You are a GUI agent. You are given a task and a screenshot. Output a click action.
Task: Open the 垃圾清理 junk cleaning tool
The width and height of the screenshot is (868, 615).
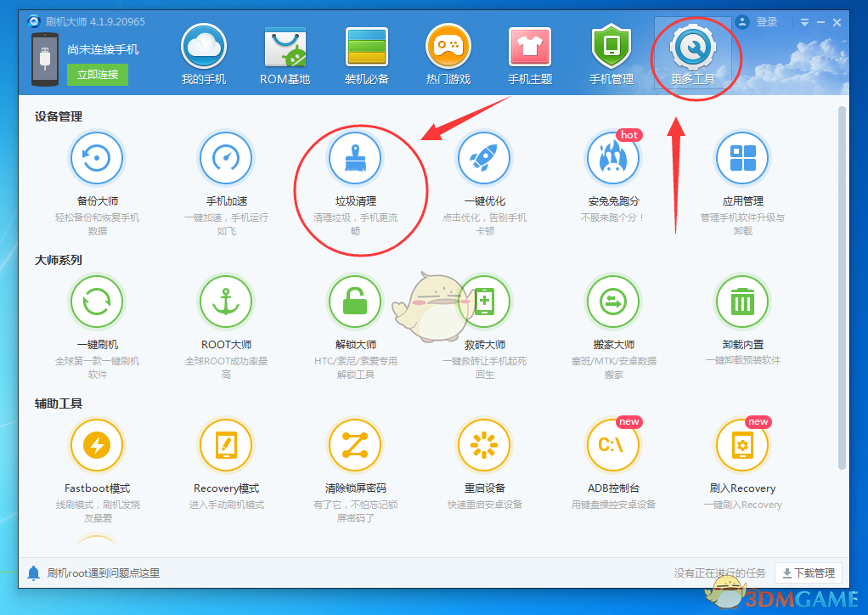(x=355, y=157)
